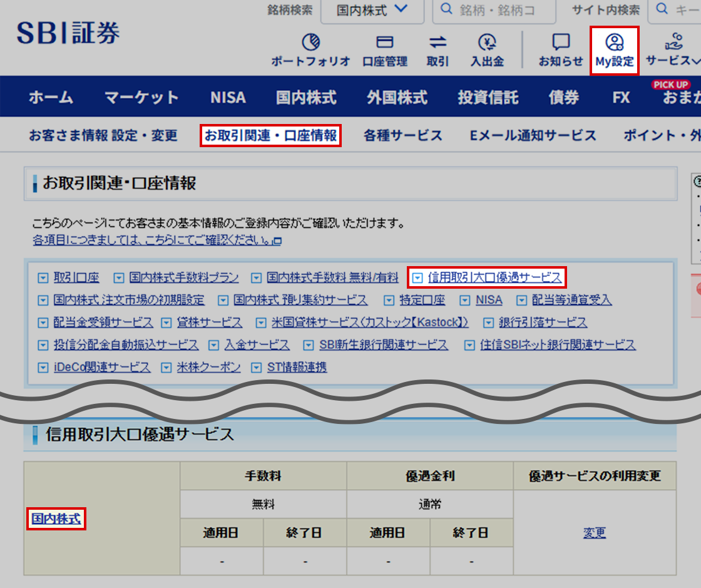Switch to お取引関連・口座情報 sub-tab

click(x=270, y=135)
